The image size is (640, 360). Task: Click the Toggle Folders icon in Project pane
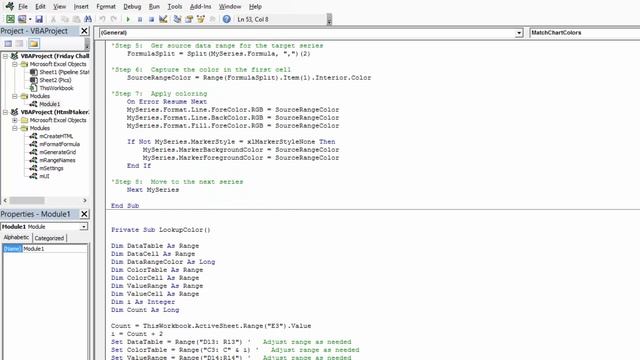[34, 44]
